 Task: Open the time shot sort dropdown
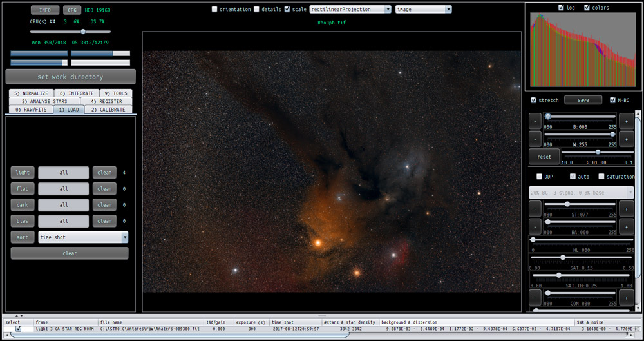point(83,237)
